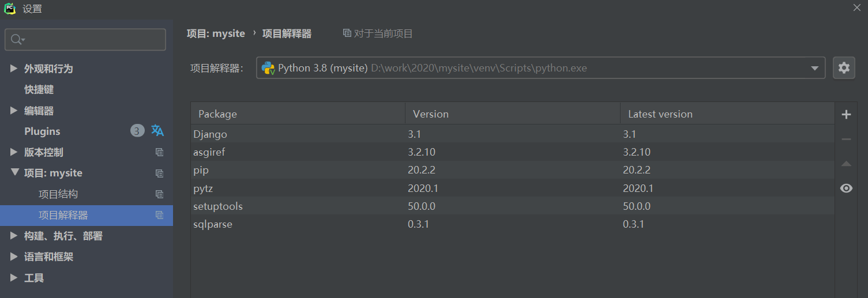This screenshot has width=868, height=298.
Task: Sort by the Latest version column header
Action: (727, 114)
